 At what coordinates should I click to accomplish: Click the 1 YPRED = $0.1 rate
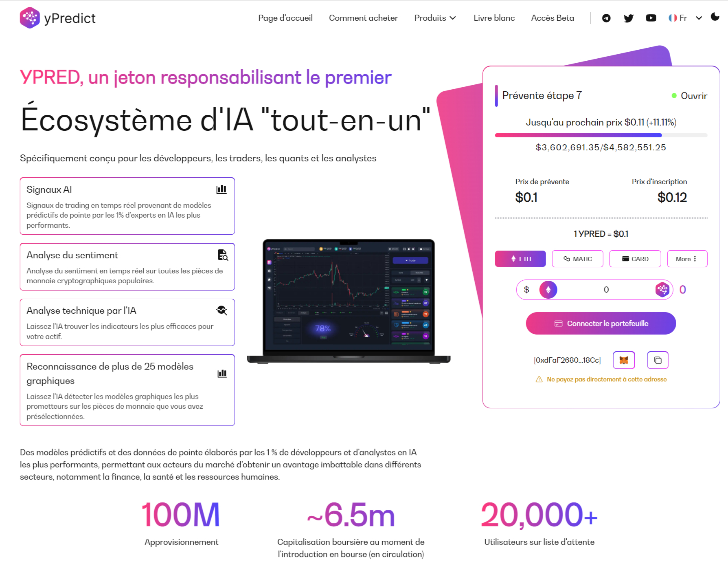(x=601, y=234)
